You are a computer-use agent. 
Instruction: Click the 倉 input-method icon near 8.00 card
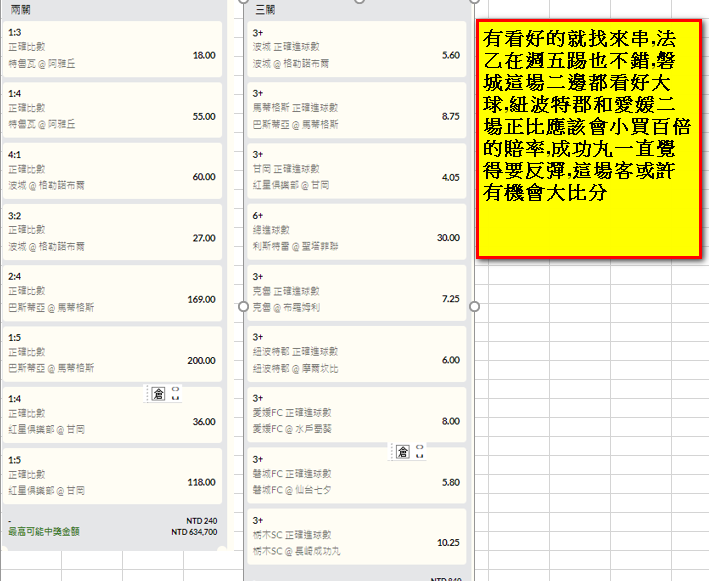(402, 451)
